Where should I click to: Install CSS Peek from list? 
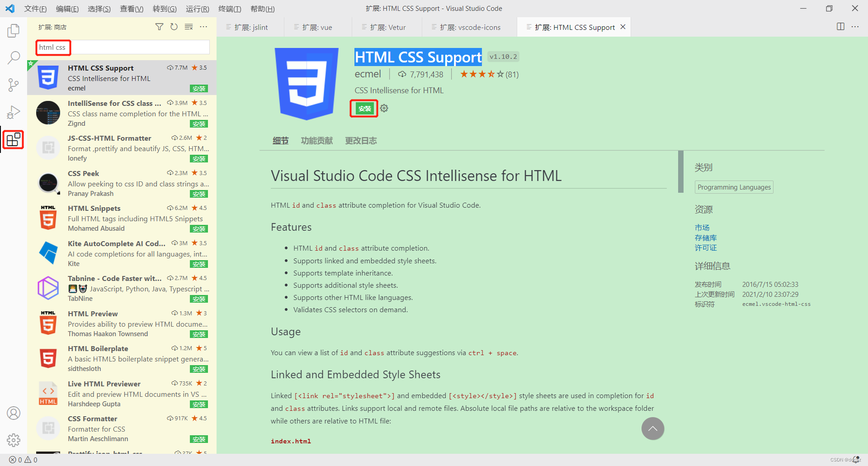point(199,194)
